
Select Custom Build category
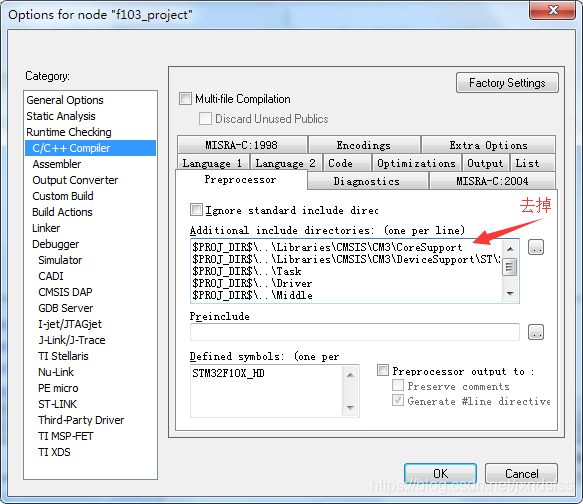[63, 196]
